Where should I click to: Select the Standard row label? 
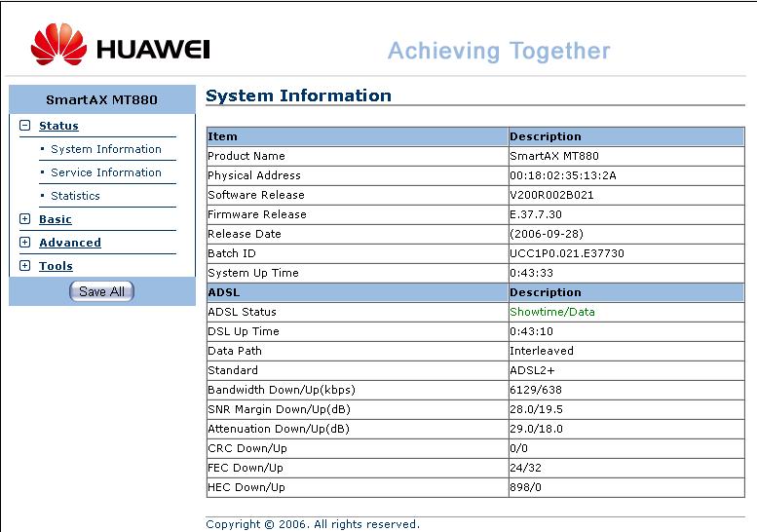pyautogui.click(x=233, y=370)
